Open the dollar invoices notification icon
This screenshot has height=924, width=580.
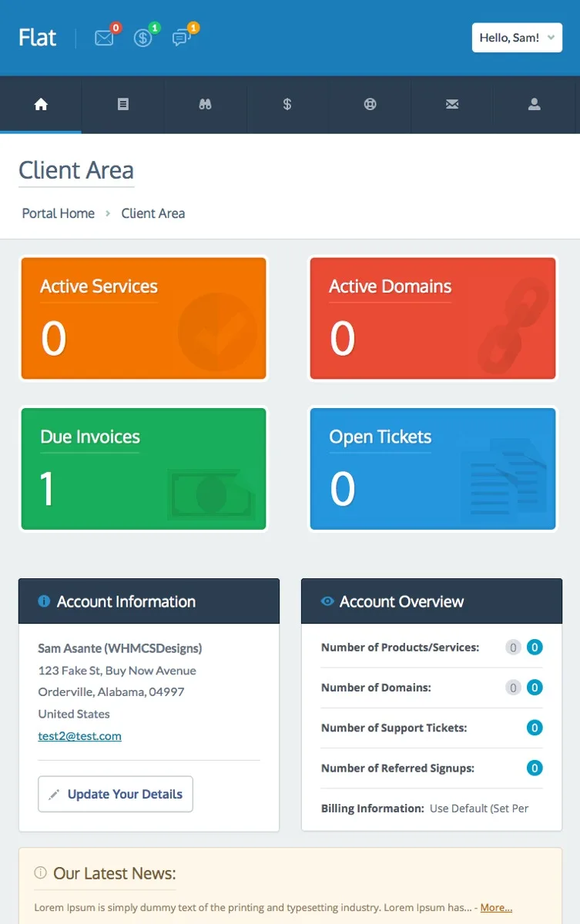coord(143,38)
